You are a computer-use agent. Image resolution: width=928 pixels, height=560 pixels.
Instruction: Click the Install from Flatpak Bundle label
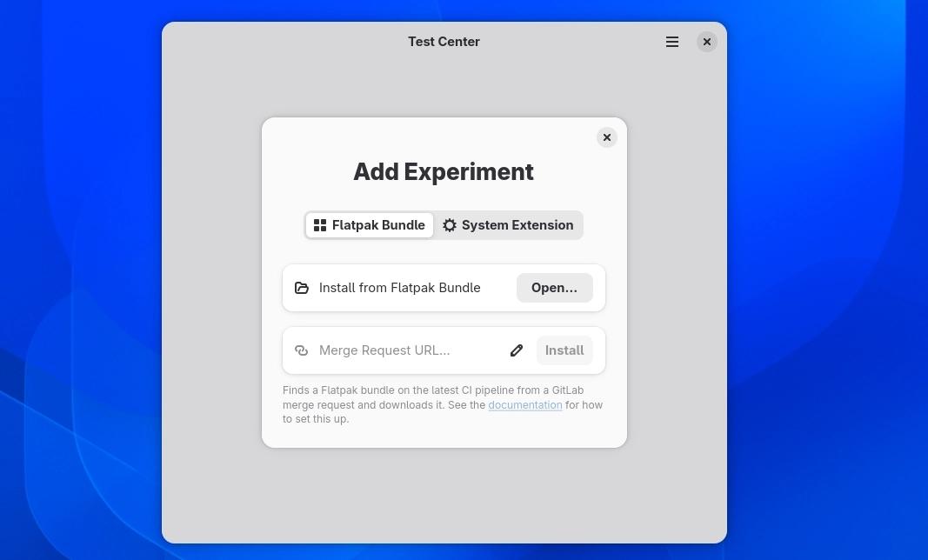point(399,288)
